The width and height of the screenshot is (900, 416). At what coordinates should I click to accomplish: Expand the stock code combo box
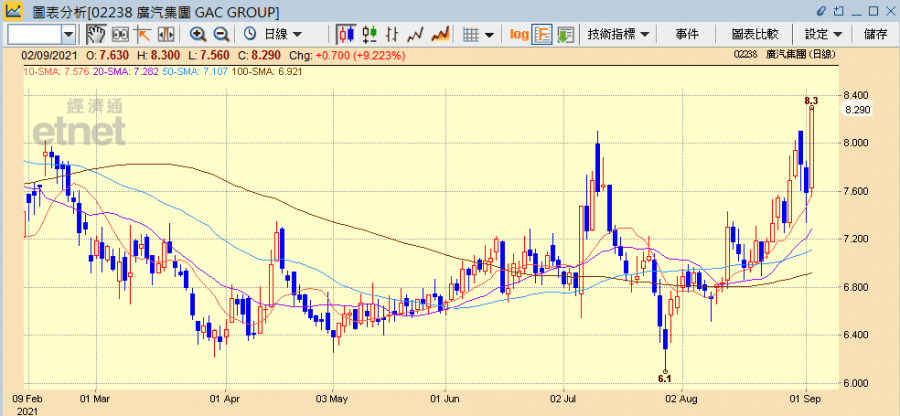pyautogui.click(x=68, y=34)
